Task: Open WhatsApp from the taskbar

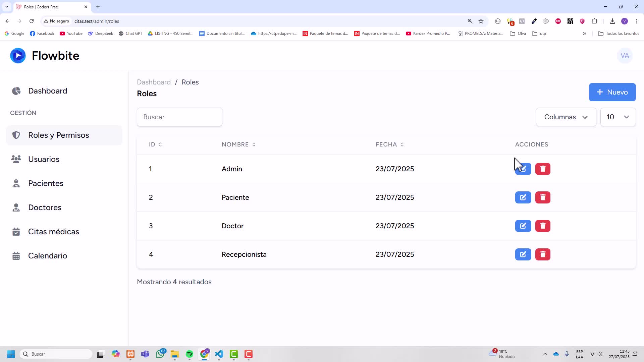Action: (160, 354)
